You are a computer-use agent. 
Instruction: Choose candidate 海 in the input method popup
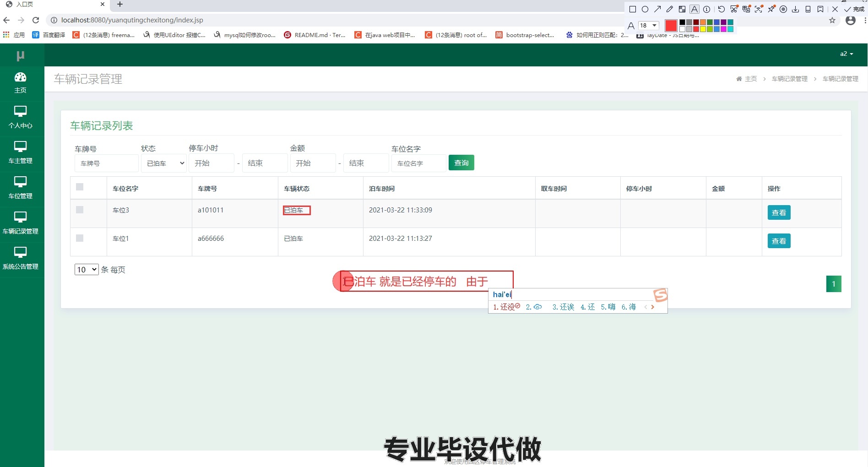[x=629, y=307]
